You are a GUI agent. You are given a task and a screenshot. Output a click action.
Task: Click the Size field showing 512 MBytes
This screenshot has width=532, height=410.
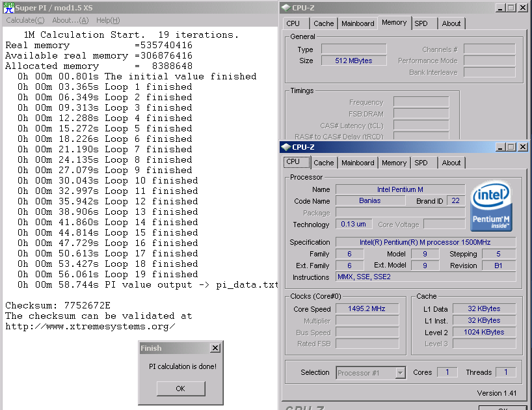(354, 61)
